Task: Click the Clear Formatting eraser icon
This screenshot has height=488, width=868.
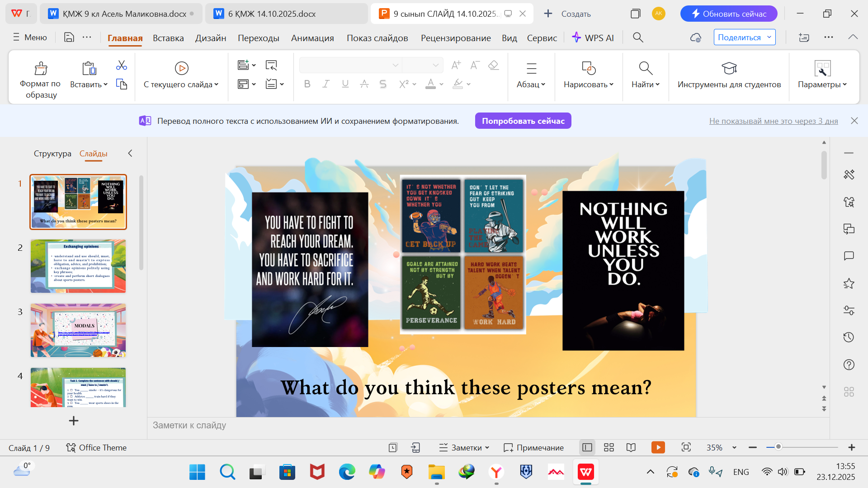Action: (493, 66)
